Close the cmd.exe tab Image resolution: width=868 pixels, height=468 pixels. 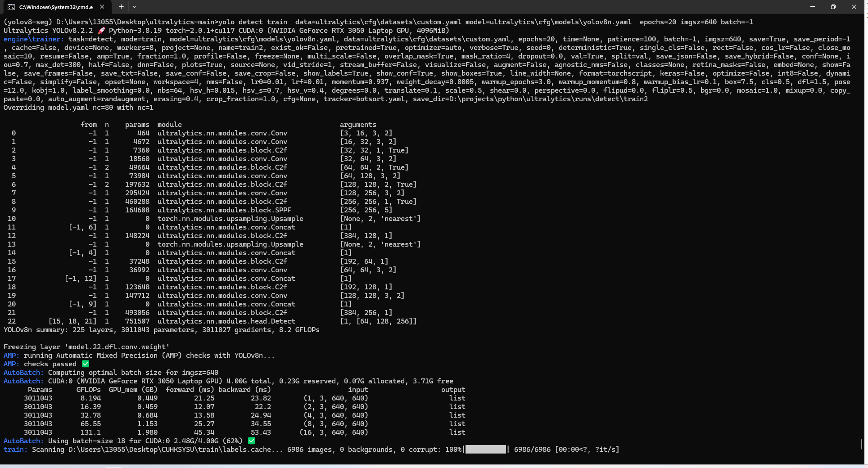pos(102,7)
